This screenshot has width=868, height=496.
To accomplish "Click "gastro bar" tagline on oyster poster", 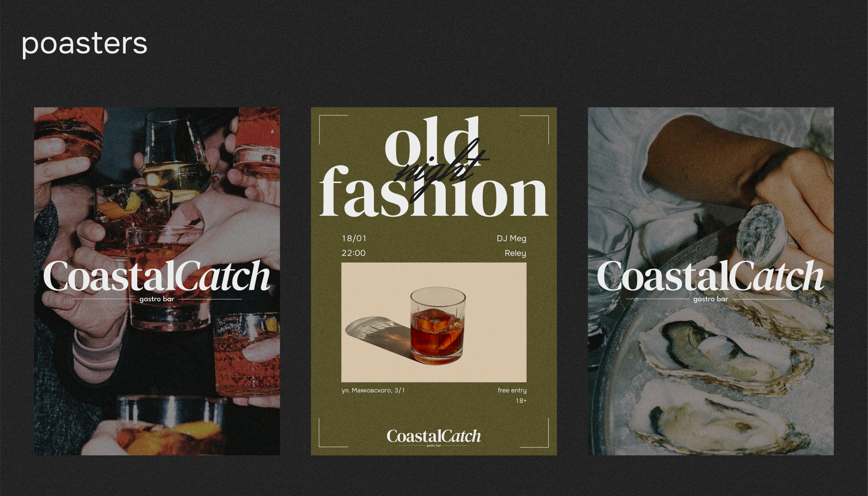I will point(711,299).
